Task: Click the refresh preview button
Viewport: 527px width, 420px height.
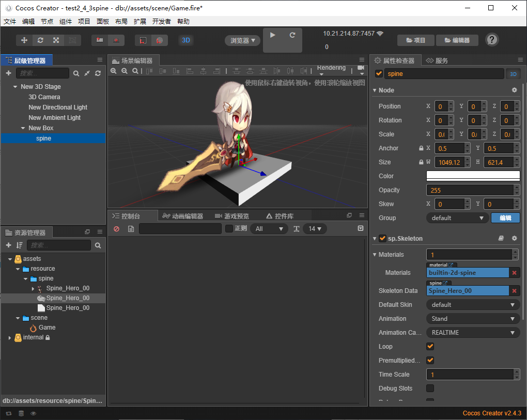Action: click(292, 35)
